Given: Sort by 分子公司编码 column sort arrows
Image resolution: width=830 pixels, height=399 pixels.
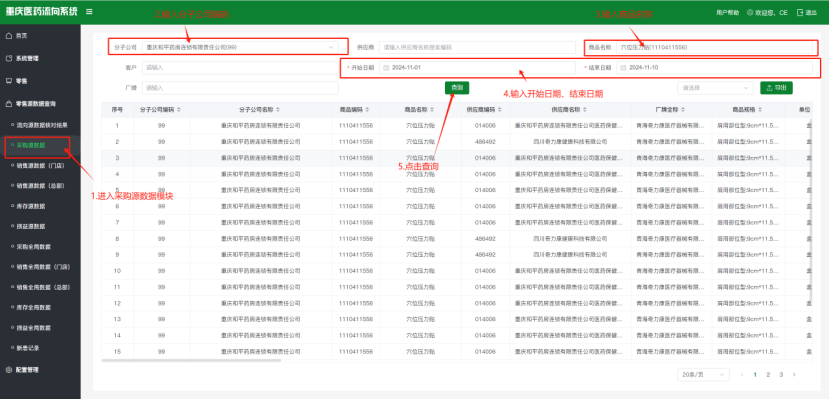Looking at the screenshot, I should click(178, 110).
